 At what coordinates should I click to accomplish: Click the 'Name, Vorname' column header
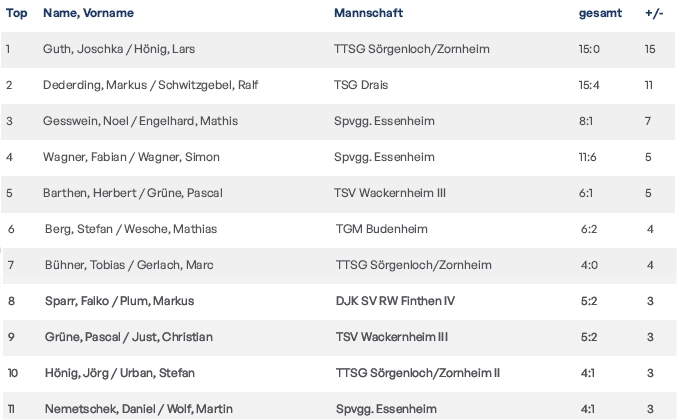88,14
